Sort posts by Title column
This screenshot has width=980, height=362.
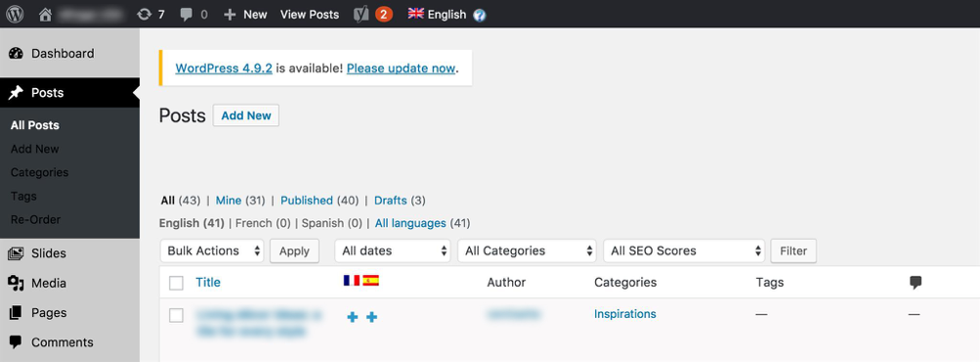click(208, 283)
